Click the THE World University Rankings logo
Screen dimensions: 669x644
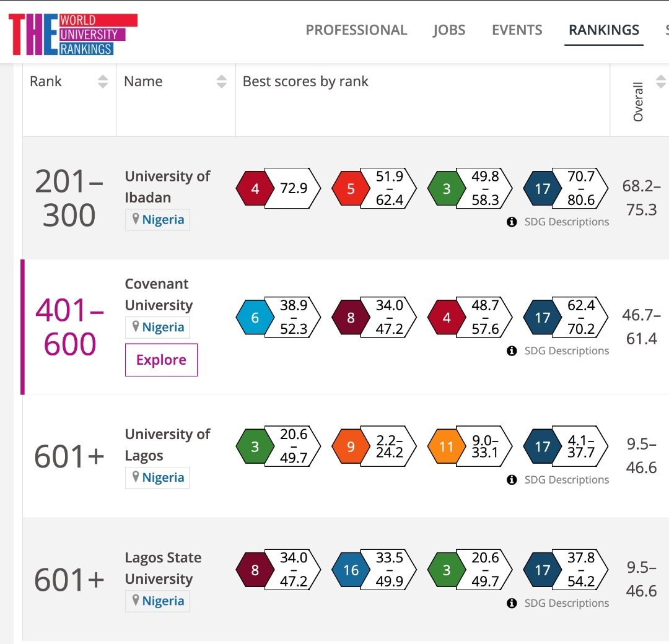coord(72,33)
